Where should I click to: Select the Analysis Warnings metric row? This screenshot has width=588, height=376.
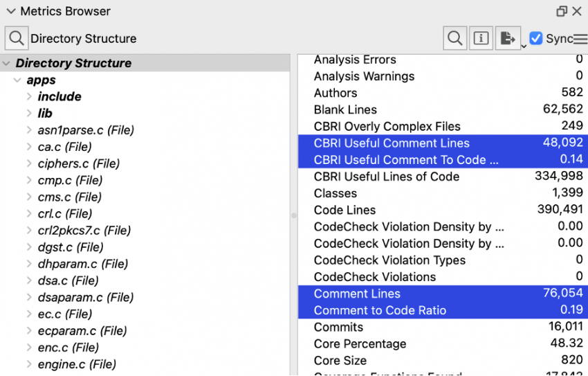pos(443,76)
